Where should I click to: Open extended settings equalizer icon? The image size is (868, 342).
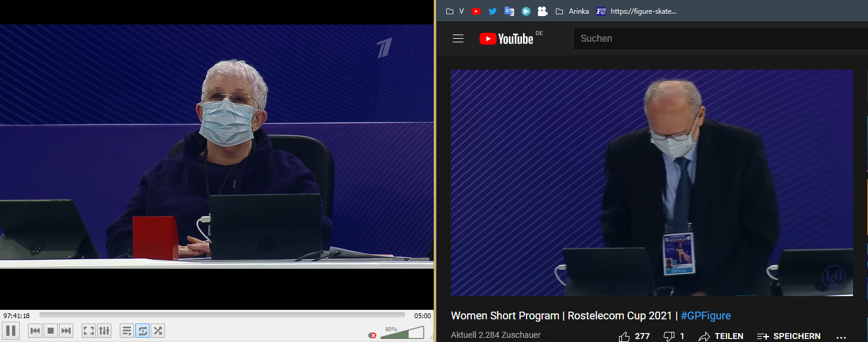(104, 330)
